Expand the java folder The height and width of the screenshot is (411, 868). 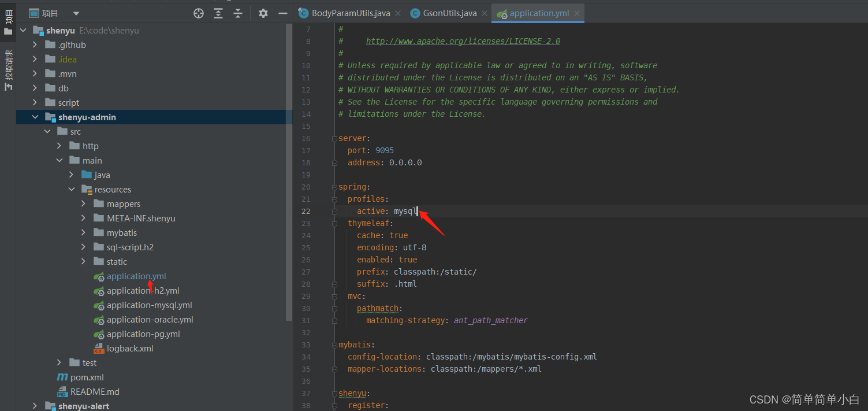[72, 175]
